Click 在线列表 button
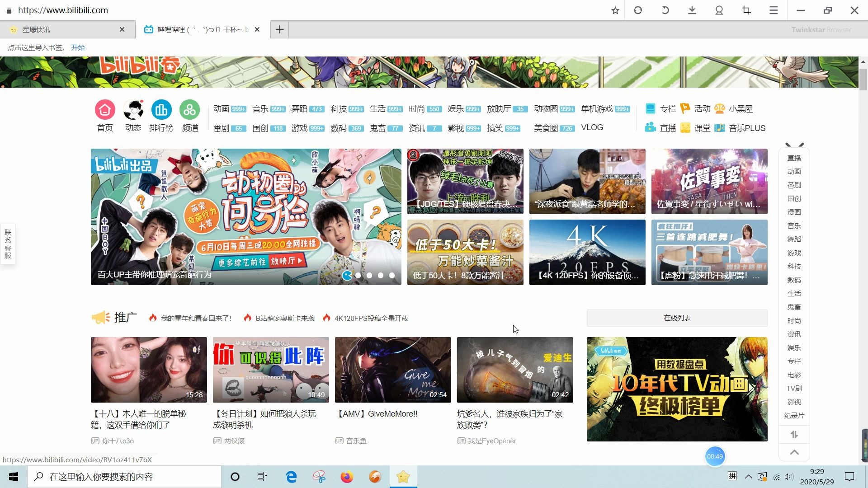Image resolution: width=868 pixels, height=488 pixels. [677, 318]
